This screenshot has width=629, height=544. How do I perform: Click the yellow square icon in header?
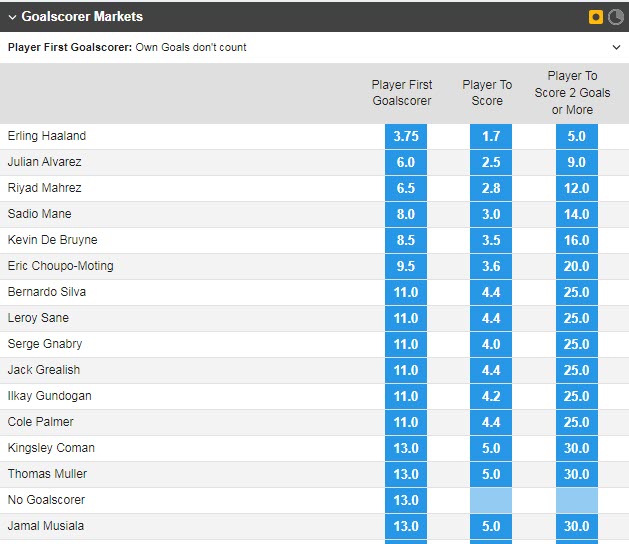(x=596, y=17)
